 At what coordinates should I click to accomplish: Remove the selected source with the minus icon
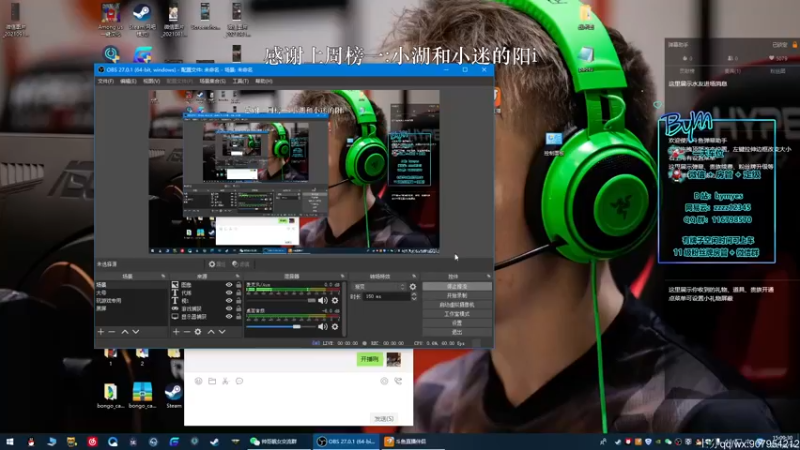[x=187, y=332]
